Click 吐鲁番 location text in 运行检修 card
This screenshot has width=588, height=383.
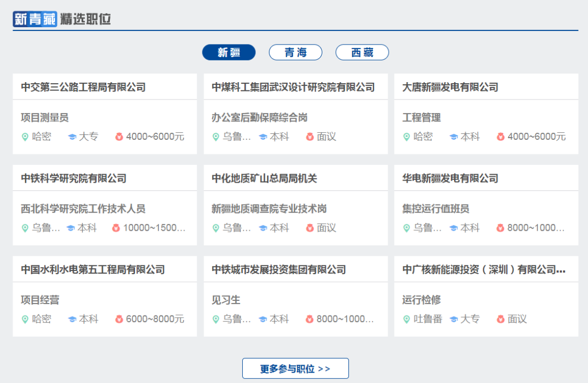point(428,319)
